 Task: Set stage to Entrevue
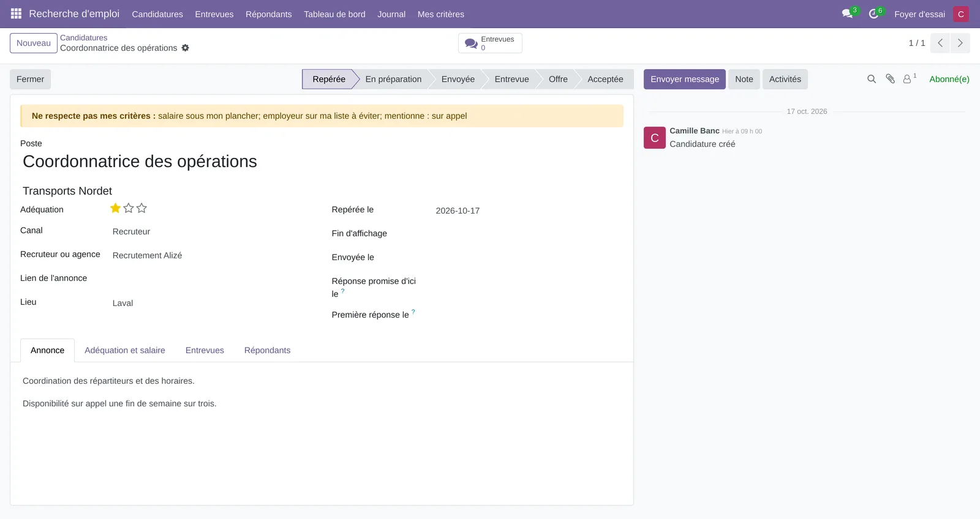pyautogui.click(x=512, y=79)
